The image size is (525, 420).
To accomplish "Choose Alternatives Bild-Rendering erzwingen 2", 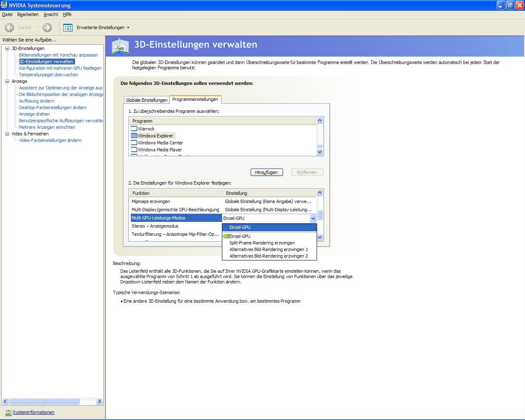I will click(x=269, y=256).
